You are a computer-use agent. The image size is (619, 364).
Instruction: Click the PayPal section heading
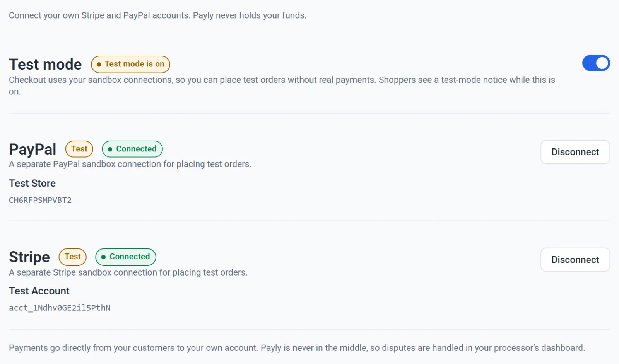(32, 149)
